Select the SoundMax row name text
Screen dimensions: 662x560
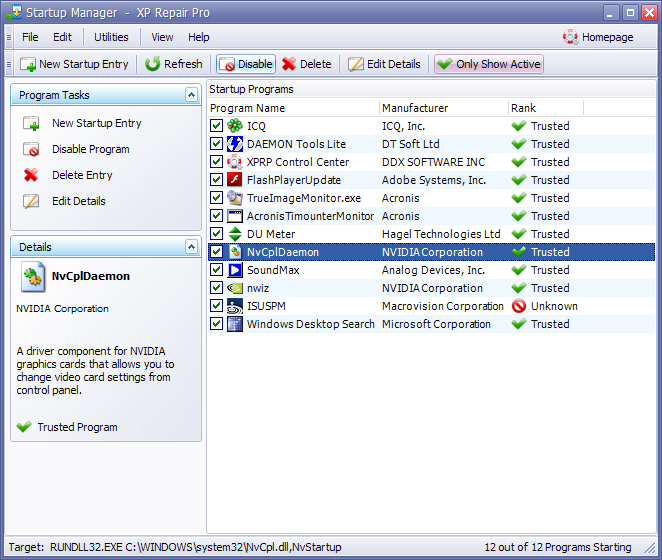click(x=273, y=270)
